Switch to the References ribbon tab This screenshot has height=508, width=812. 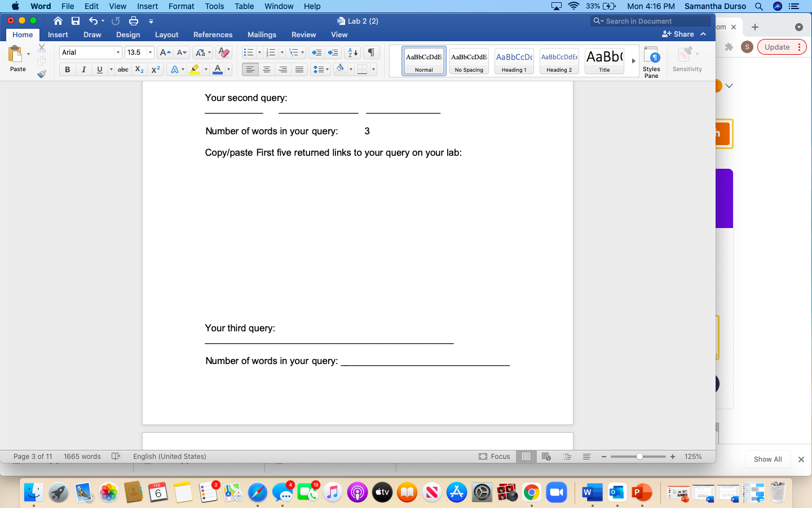[x=213, y=34]
